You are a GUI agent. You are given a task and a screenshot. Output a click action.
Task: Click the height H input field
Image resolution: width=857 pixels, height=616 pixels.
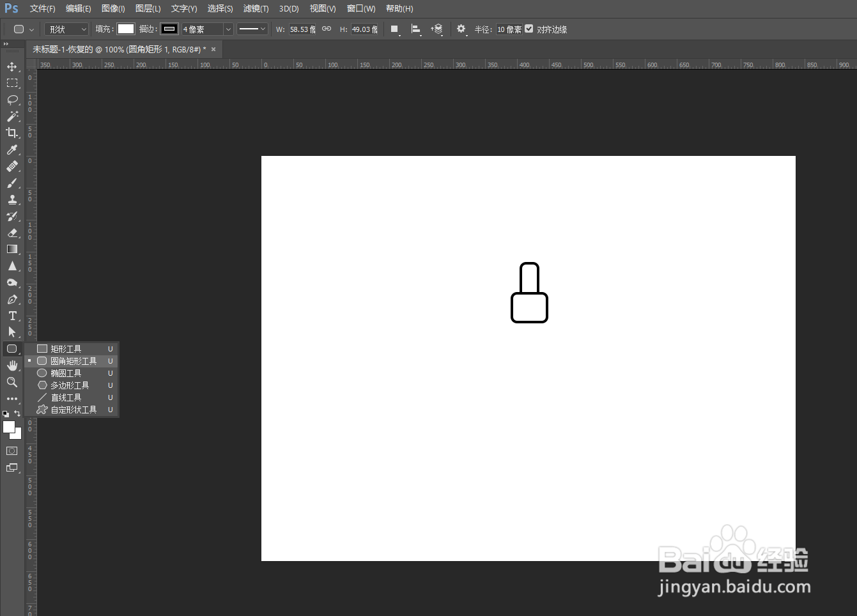coord(365,29)
